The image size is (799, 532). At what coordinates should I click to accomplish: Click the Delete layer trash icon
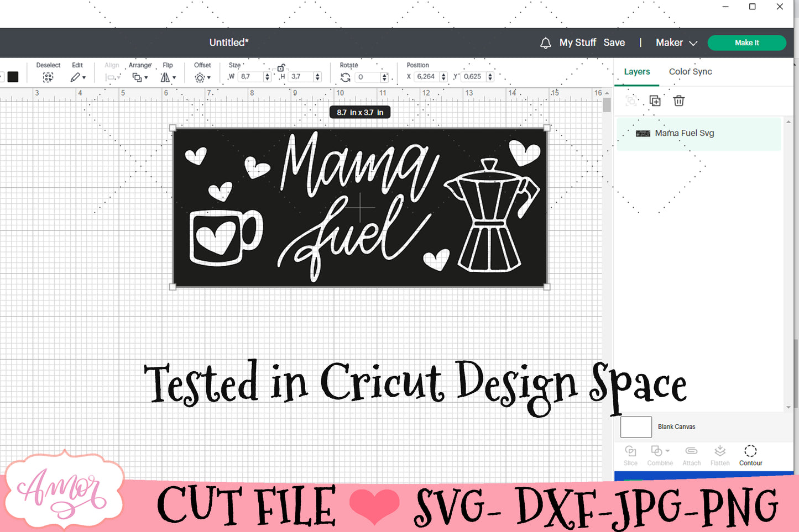pos(679,101)
